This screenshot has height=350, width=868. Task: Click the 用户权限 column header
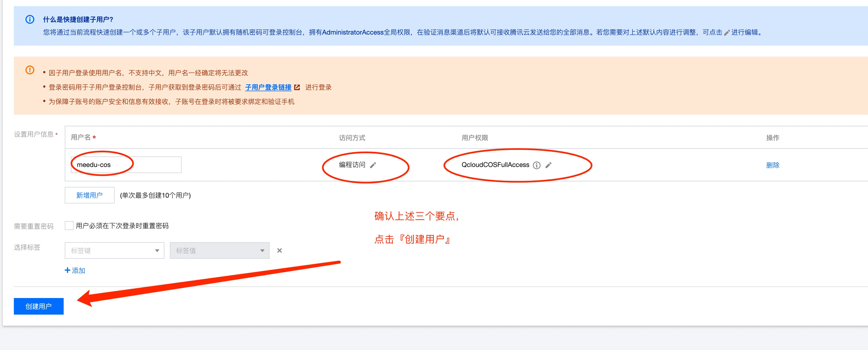click(x=475, y=138)
